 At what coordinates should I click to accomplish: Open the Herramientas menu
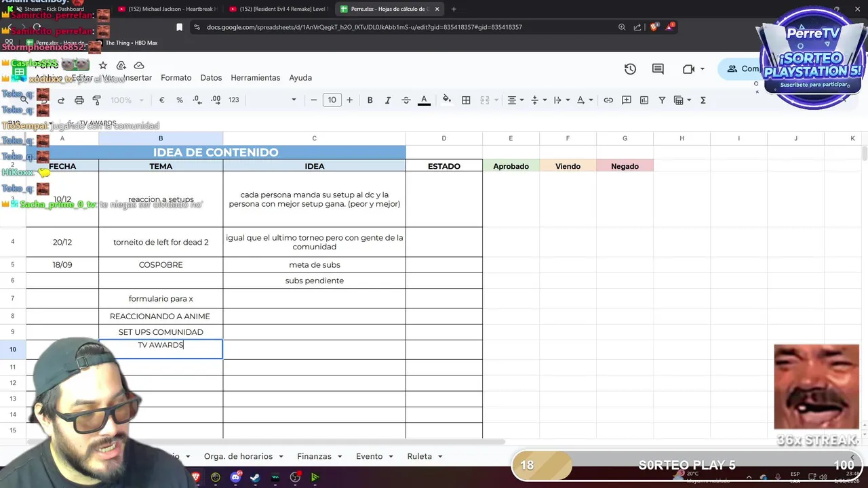click(256, 78)
